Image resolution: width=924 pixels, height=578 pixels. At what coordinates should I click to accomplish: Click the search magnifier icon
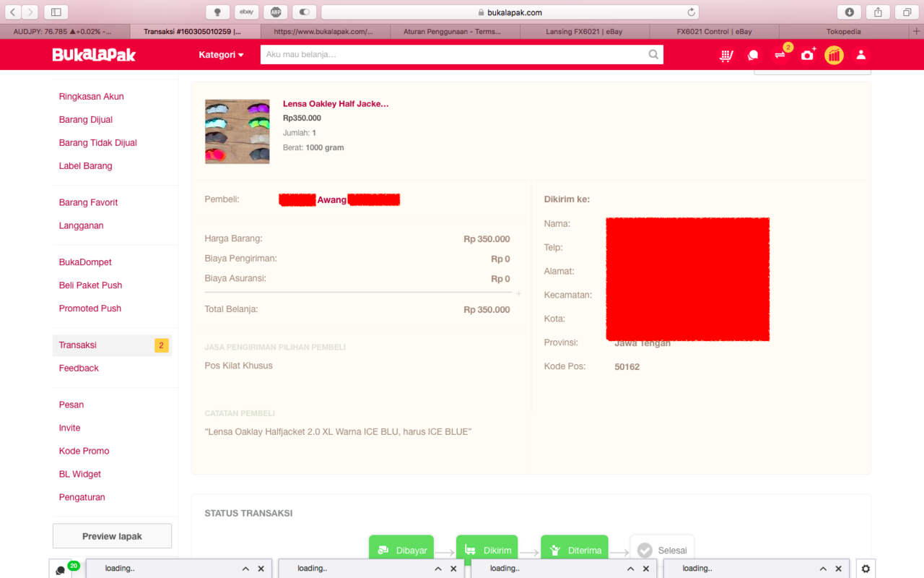coord(653,54)
